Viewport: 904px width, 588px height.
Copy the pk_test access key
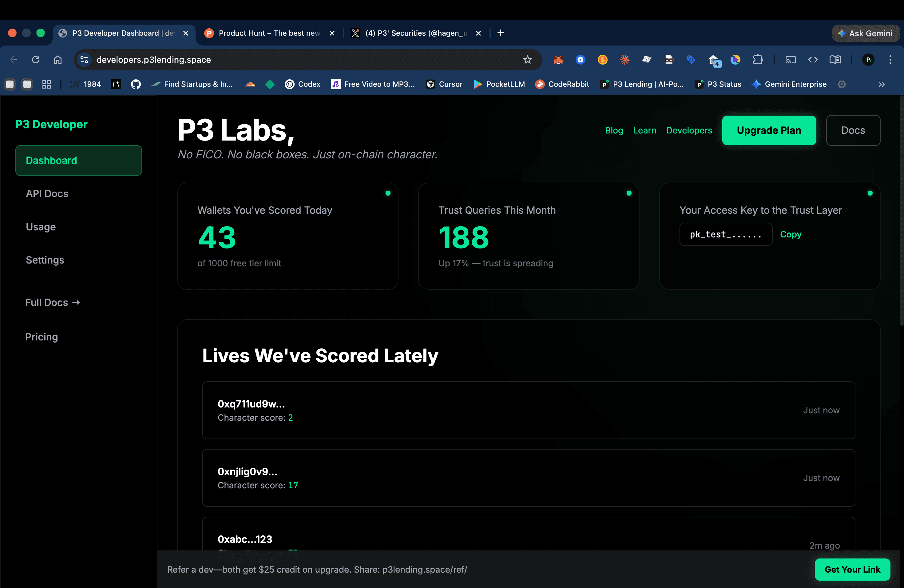point(791,234)
